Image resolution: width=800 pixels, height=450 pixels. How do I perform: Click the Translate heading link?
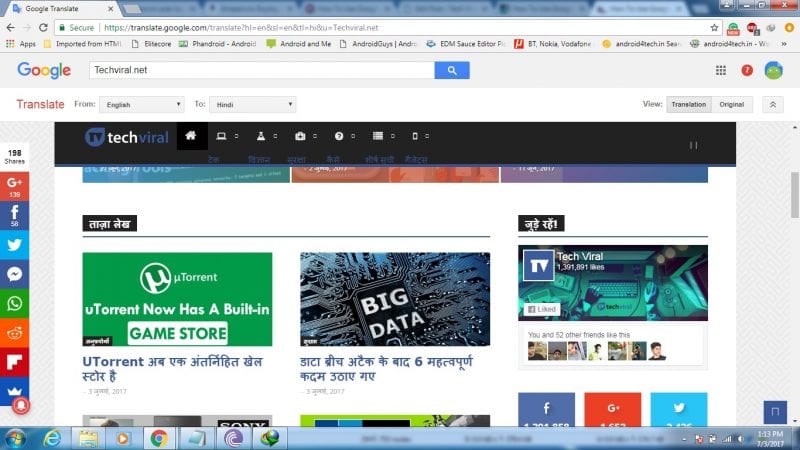40,104
